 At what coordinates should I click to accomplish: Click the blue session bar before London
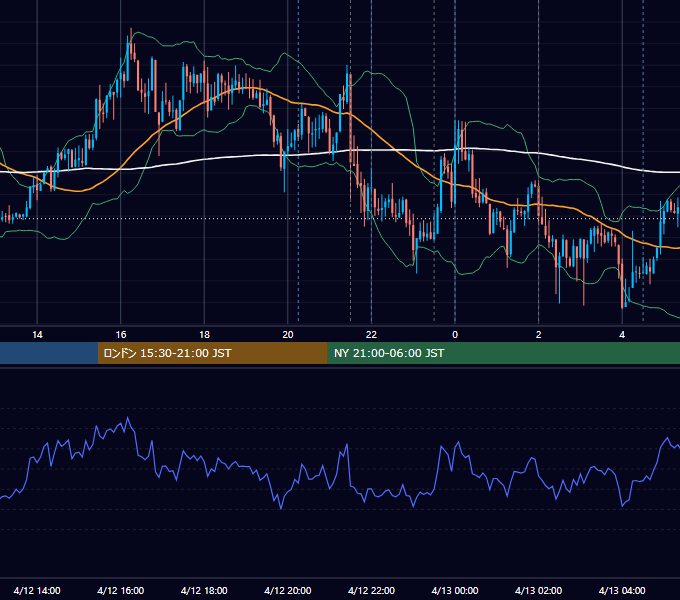[x=49, y=353]
